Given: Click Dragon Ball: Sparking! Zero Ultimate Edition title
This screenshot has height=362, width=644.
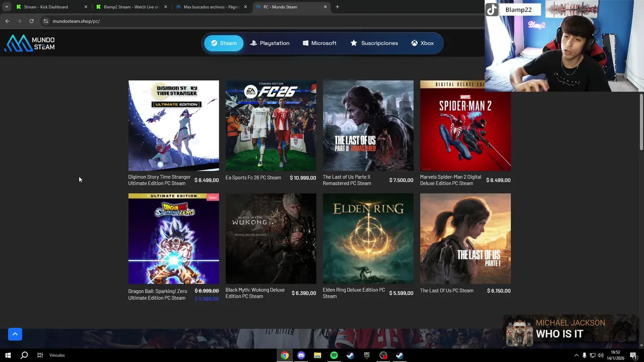Looking at the screenshot, I should (157, 295).
